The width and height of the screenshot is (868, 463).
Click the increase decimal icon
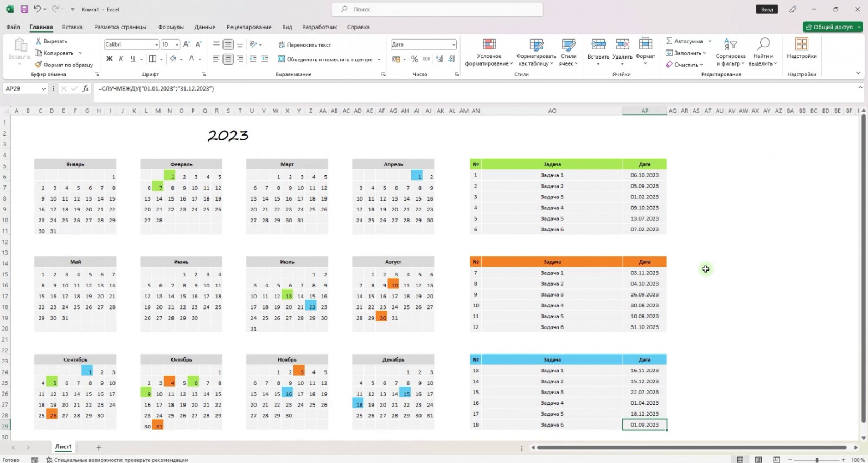click(439, 59)
